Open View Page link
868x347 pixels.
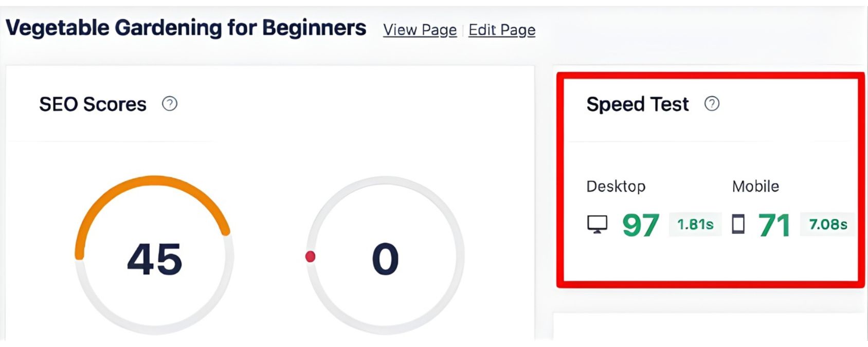[419, 30]
